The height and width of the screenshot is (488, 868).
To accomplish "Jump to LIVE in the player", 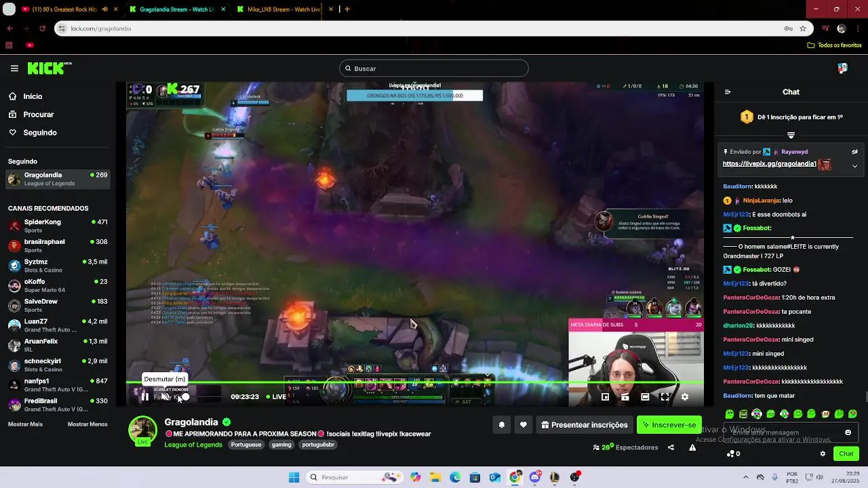I will pyautogui.click(x=276, y=396).
